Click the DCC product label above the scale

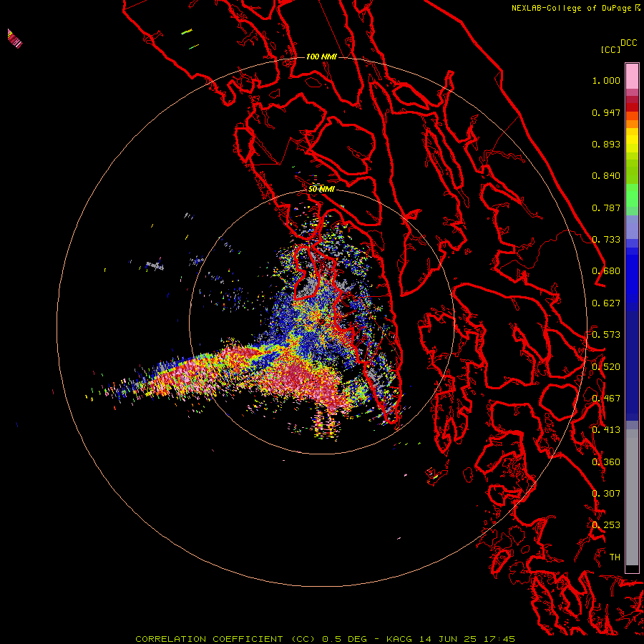[628, 43]
